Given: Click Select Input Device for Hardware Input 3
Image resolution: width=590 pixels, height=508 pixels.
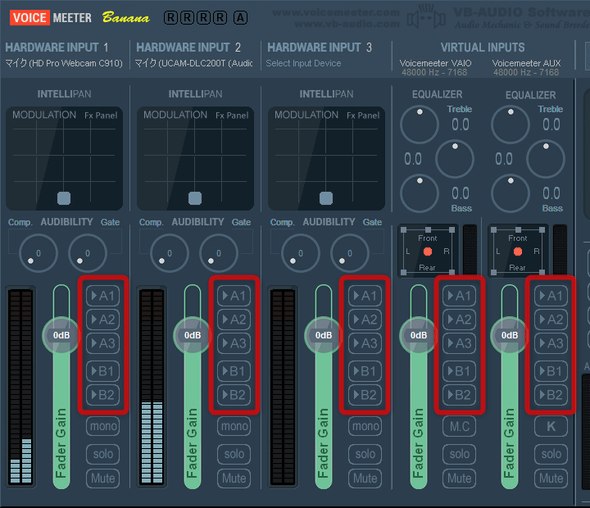Looking at the screenshot, I should [x=303, y=63].
